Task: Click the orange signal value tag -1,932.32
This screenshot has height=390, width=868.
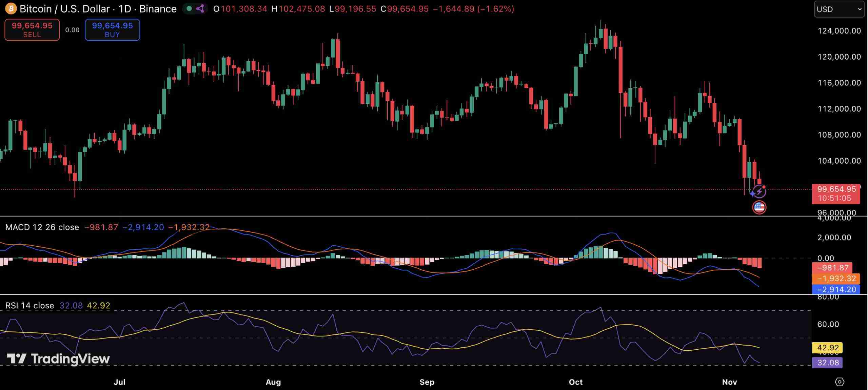Action: point(836,279)
